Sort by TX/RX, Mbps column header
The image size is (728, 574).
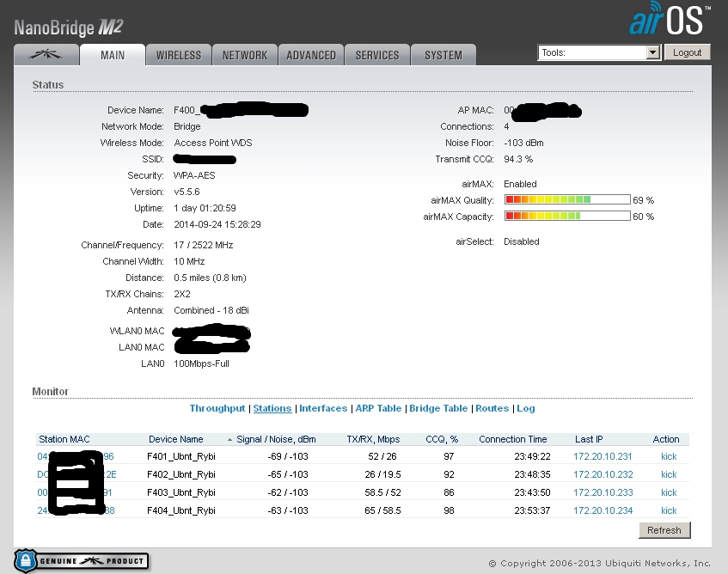tap(373, 439)
